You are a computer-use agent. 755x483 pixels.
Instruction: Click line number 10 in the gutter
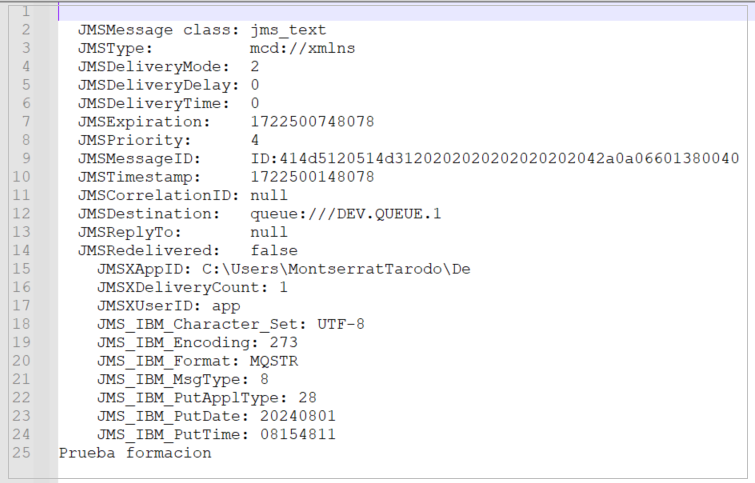22,176
